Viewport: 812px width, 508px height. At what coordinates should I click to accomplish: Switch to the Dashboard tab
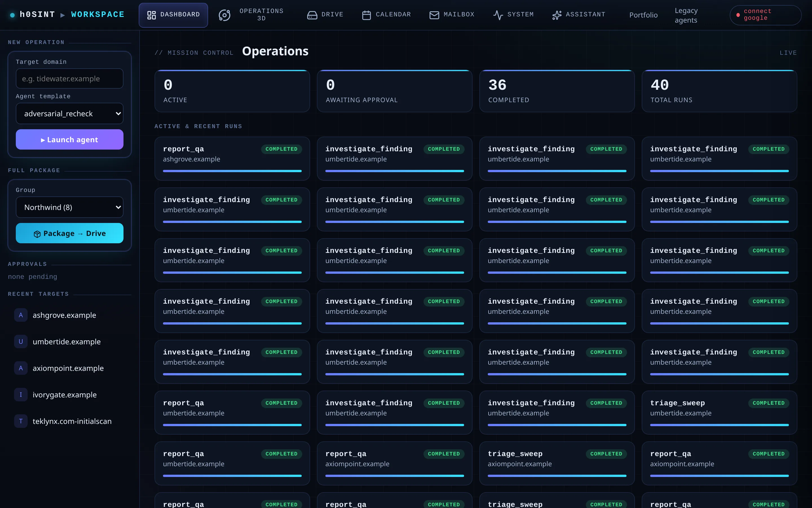[x=173, y=15]
